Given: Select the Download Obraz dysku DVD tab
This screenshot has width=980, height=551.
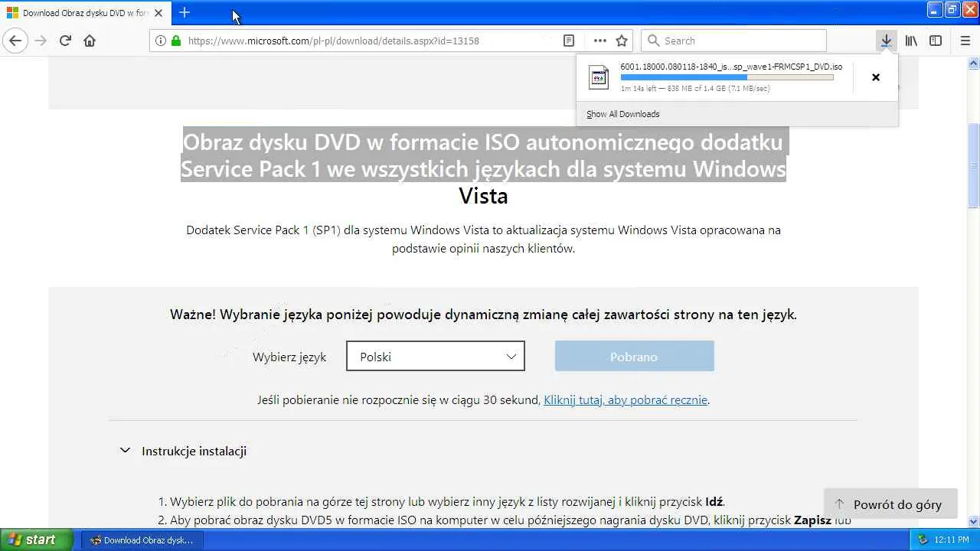Looking at the screenshot, I should point(87,13).
